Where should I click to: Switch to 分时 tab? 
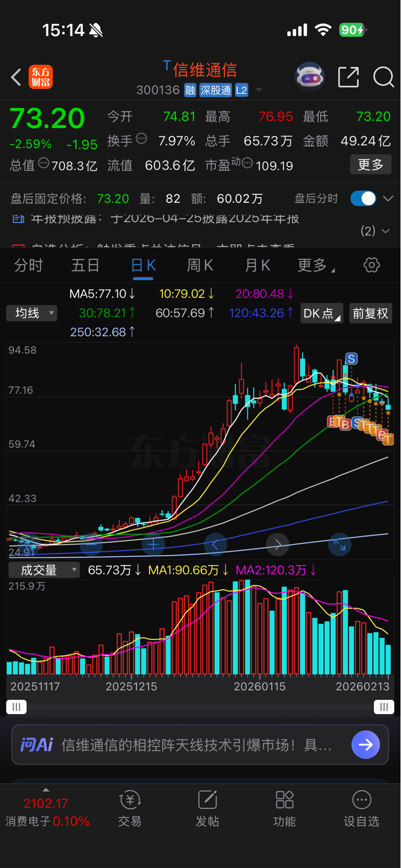pos(28,265)
